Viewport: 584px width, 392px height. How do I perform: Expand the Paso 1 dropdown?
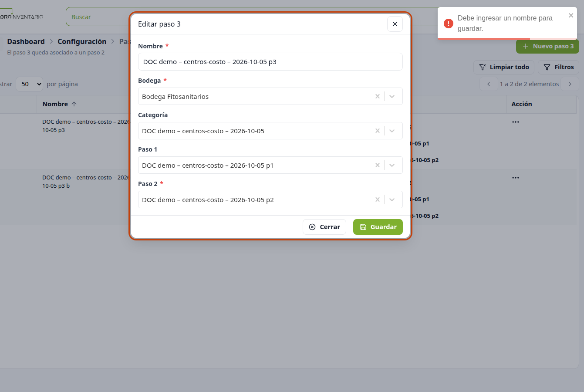pyautogui.click(x=392, y=165)
